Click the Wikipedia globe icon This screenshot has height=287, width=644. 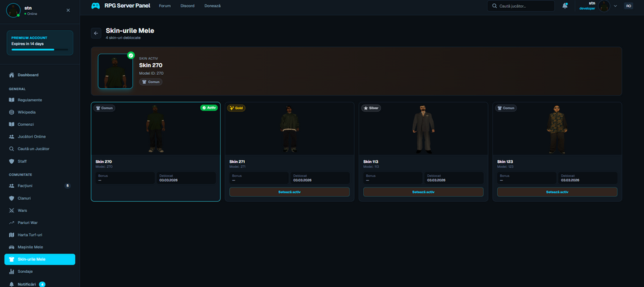(x=12, y=112)
